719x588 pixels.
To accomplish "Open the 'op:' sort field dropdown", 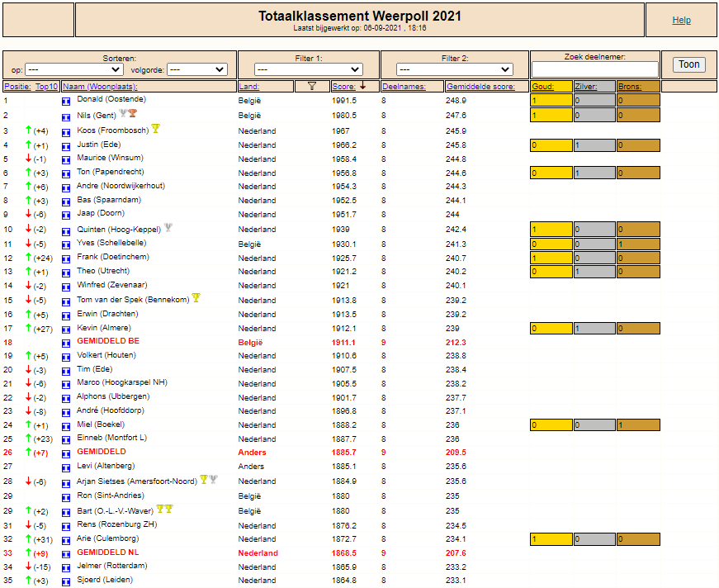I will click(x=74, y=69).
